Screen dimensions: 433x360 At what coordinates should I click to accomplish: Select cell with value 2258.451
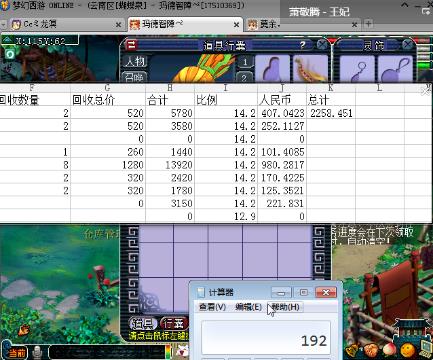(x=331, y=113)
